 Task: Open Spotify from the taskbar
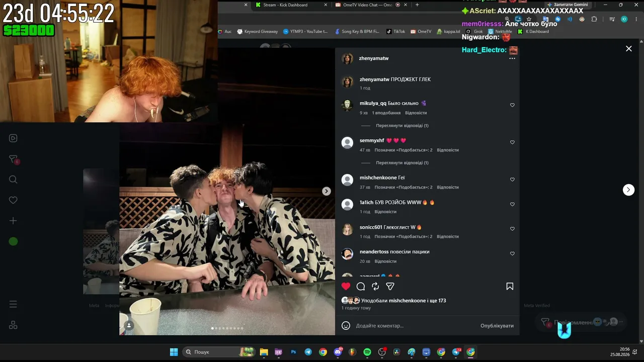367,352
